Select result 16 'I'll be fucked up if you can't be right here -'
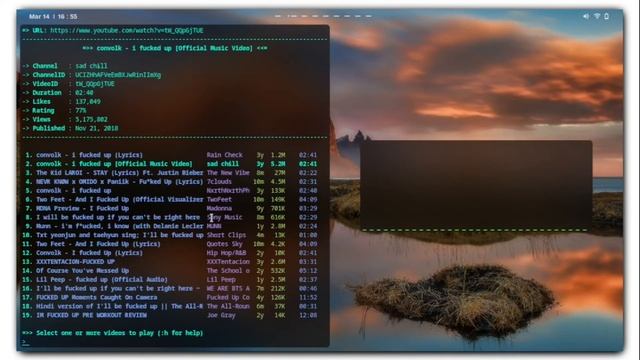The height and width of the screenshot is (360, 640). coord(118,289)
